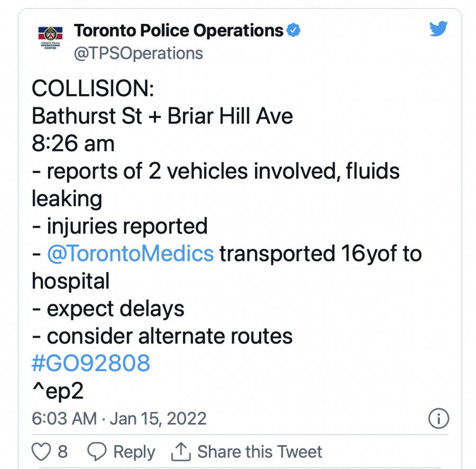Click the blue verified badge
Viewport: 476px width, 469px height.
click(294, 31)
